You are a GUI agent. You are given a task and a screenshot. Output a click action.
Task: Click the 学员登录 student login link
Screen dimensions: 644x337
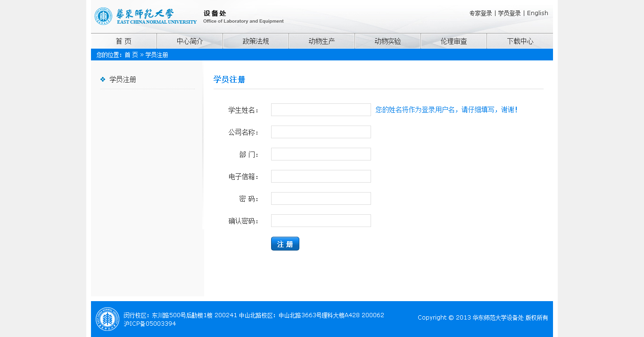(x=509, y=13)
